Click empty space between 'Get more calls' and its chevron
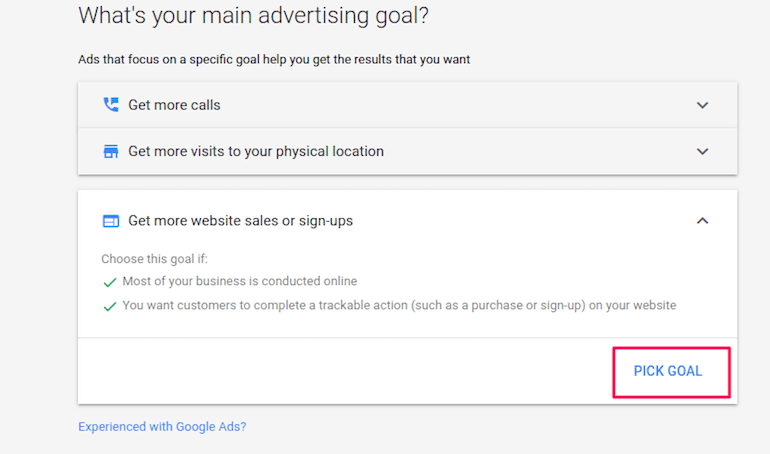Viewport: 770px width, 454px height. (450, 105)
